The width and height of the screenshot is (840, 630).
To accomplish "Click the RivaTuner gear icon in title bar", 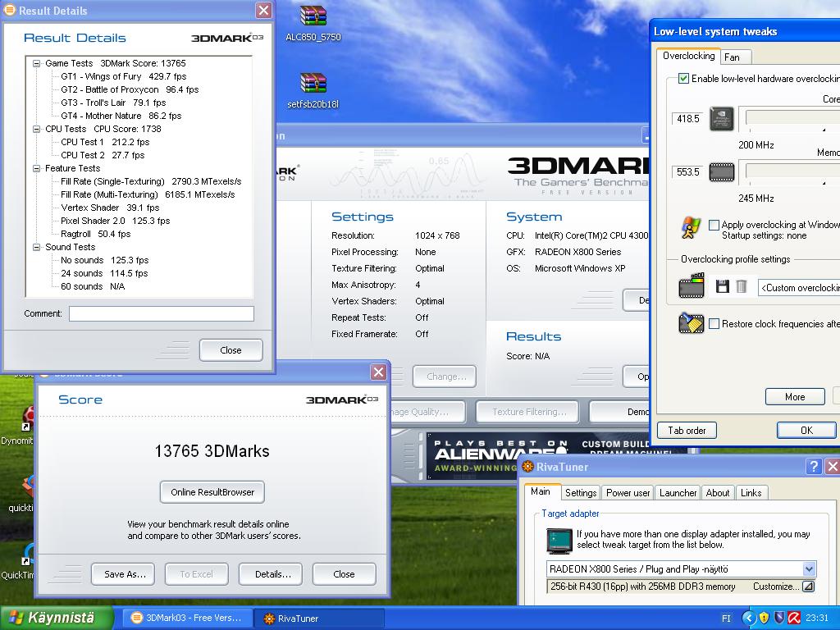I will click(527, 467).
